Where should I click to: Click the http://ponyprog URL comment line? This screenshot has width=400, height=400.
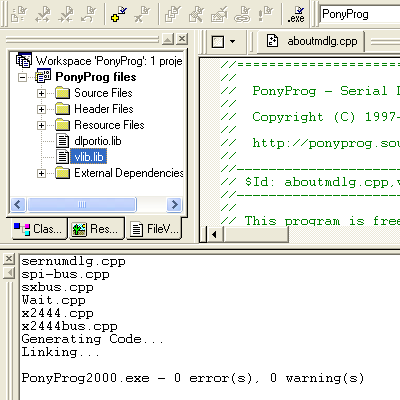[310, 143]
